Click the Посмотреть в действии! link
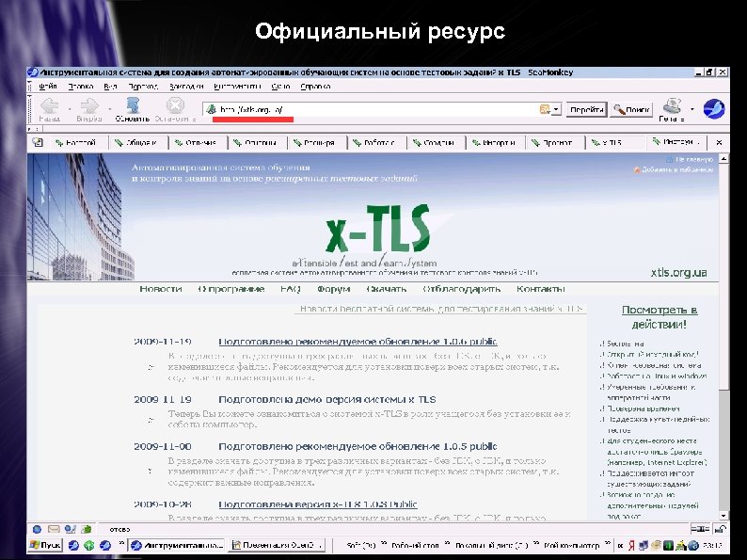Viewport: 747px width, 560px height. [660, 317]
